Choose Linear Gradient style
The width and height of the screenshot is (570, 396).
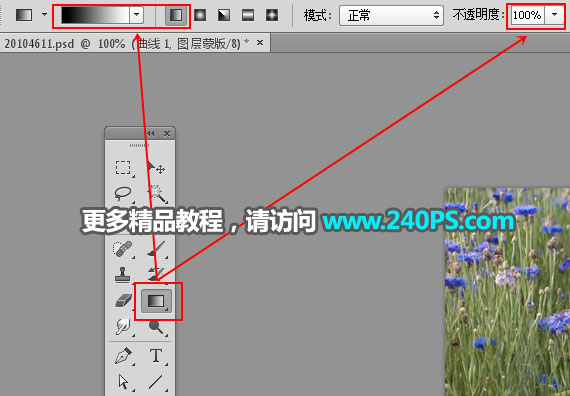(176, 15)
